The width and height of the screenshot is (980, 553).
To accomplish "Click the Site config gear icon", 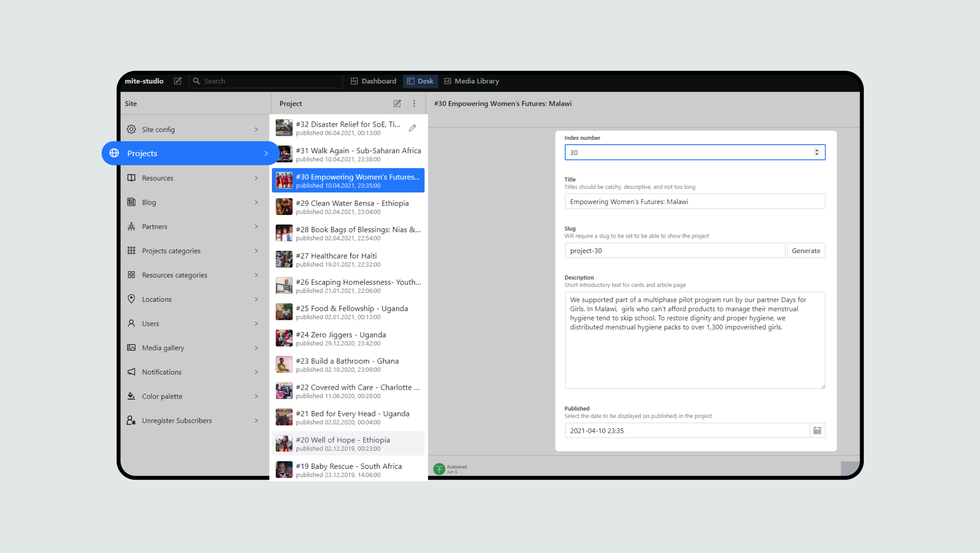I will (x=131, y=129).
